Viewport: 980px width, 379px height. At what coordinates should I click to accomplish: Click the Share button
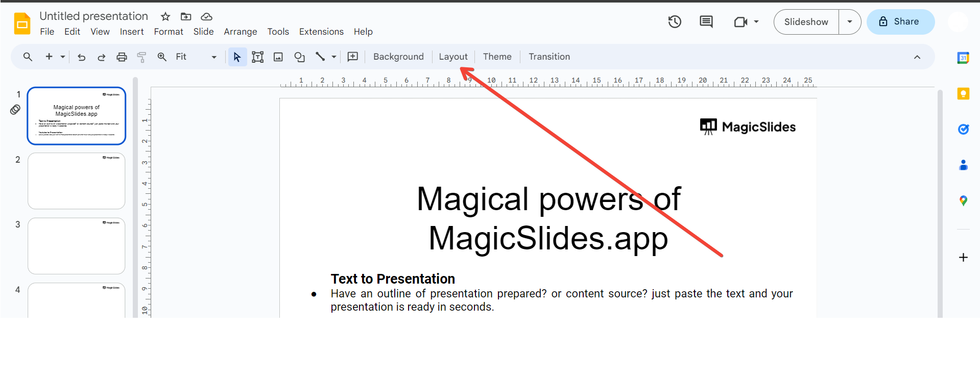901,22
